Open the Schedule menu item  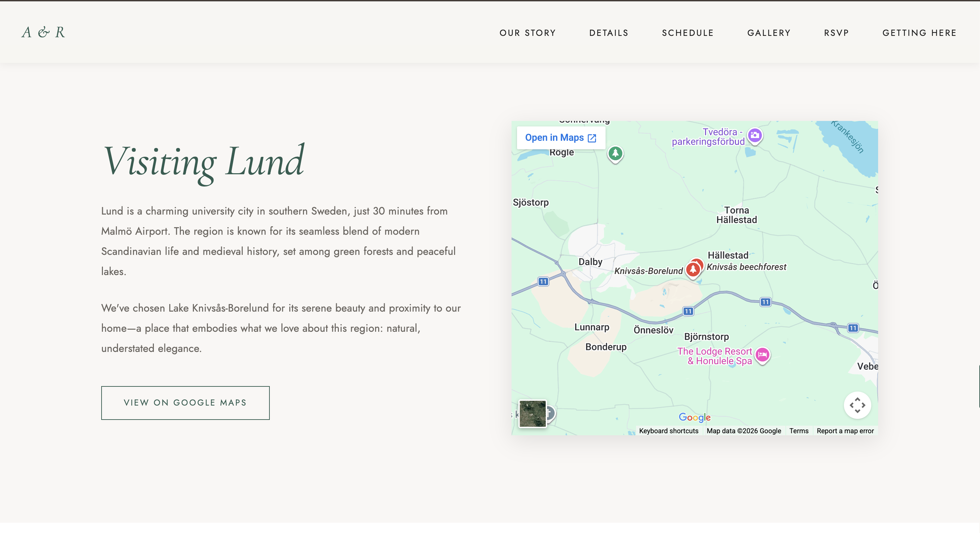tap(688, 33)
